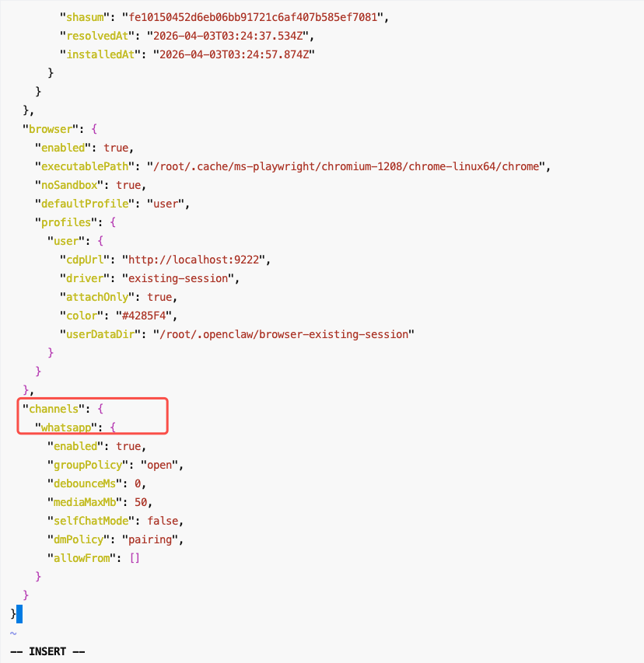The width and height of the screenshot is (644, 663).
Task: Click the false value of selfChatMode
Action: pyautogui.click(x=166, y=521)
